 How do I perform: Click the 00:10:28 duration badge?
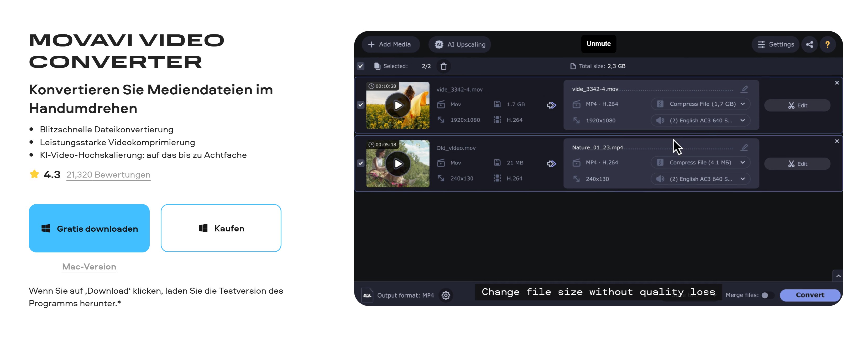(383, 86)
